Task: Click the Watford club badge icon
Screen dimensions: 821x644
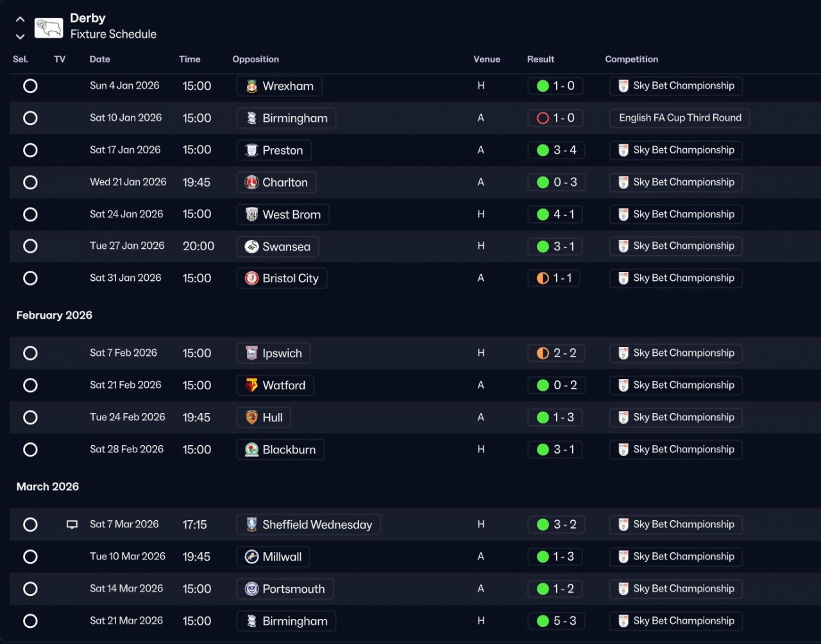Action: pyautogui.click(x=252, y=386)
